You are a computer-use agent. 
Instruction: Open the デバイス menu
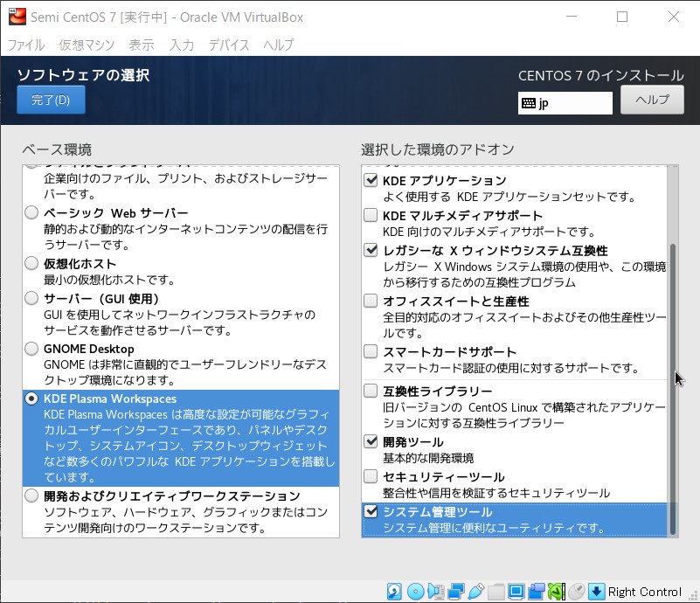tap(229, 45)
